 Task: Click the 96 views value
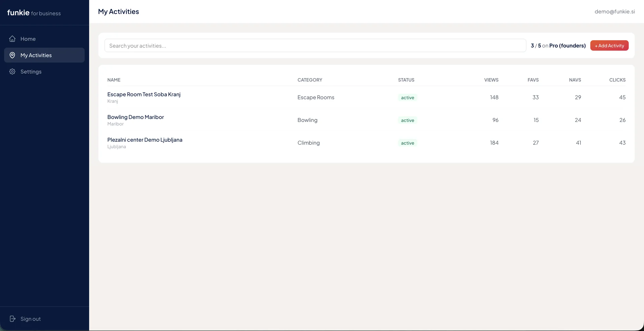tap(495, 120)
